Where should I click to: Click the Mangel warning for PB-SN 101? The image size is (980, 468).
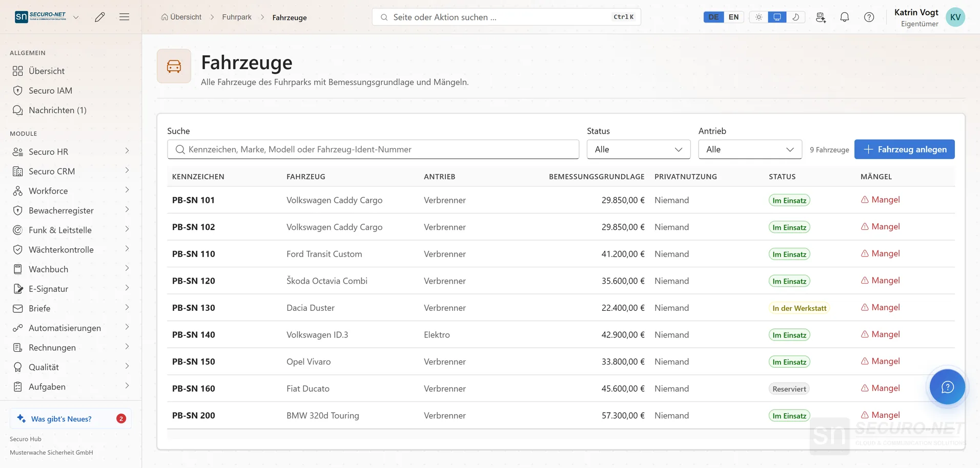tap(880, 200)
